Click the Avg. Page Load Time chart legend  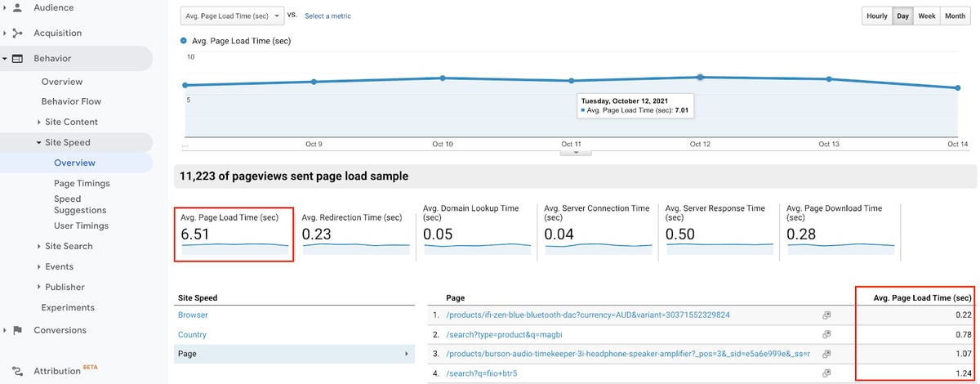point(236,40)
